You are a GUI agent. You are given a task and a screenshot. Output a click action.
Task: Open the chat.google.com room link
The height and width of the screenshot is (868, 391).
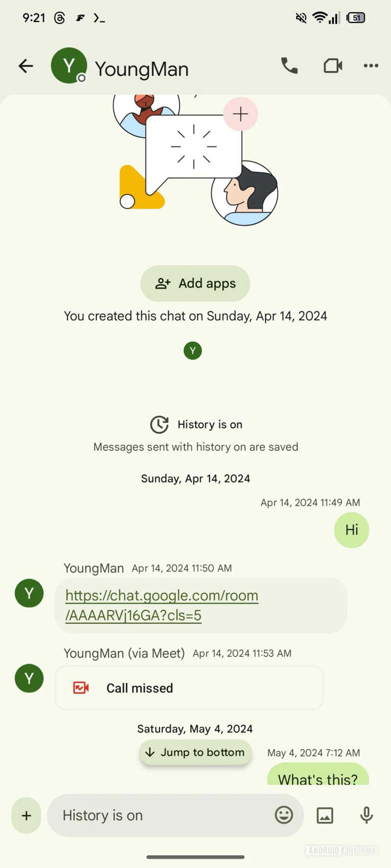161,605
